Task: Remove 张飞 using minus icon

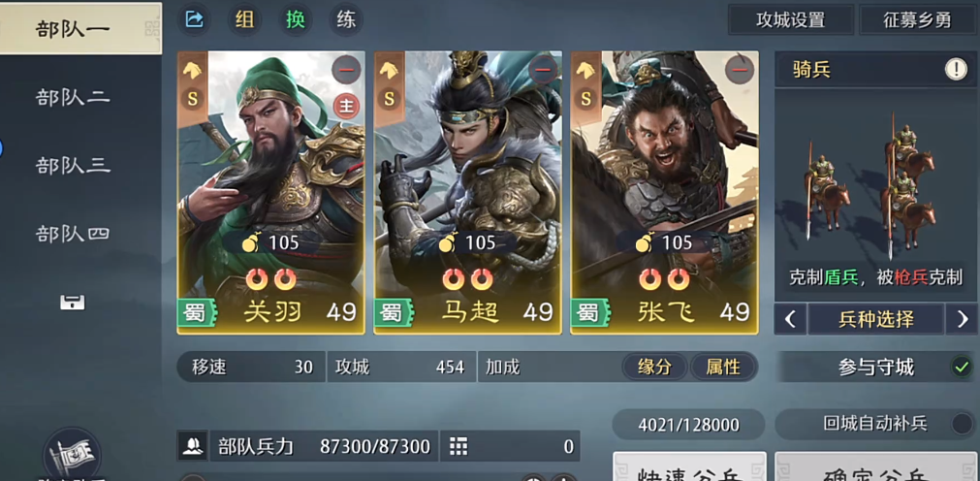Action: [x=740, y=70]
